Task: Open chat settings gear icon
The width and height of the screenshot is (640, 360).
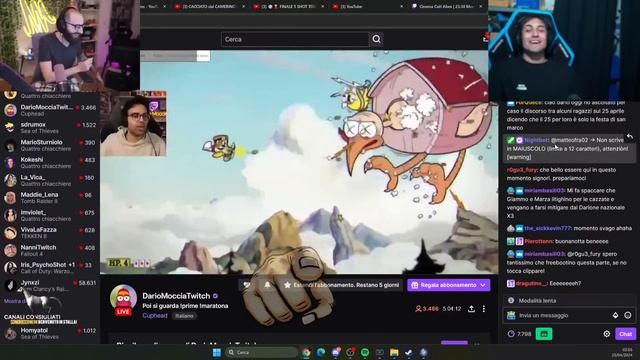Action: point(607,334)
